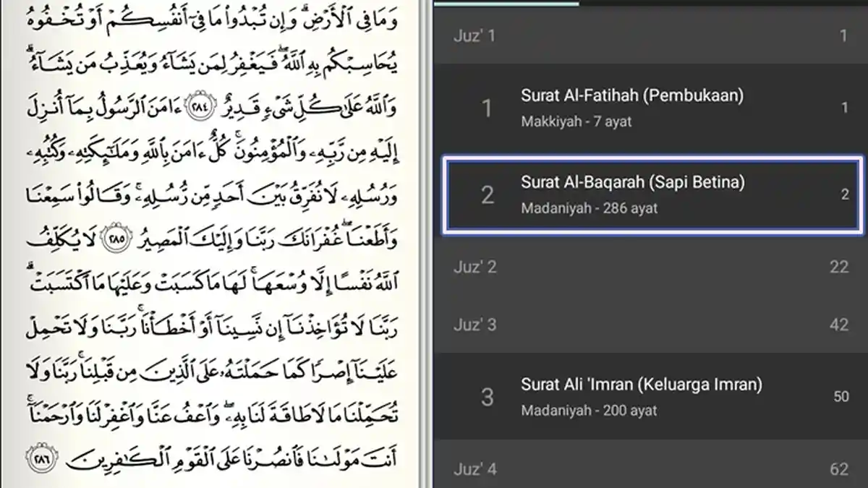Click page number 22 beside Juz' 2
Screen dimensions: 868x488
point(839,267)
